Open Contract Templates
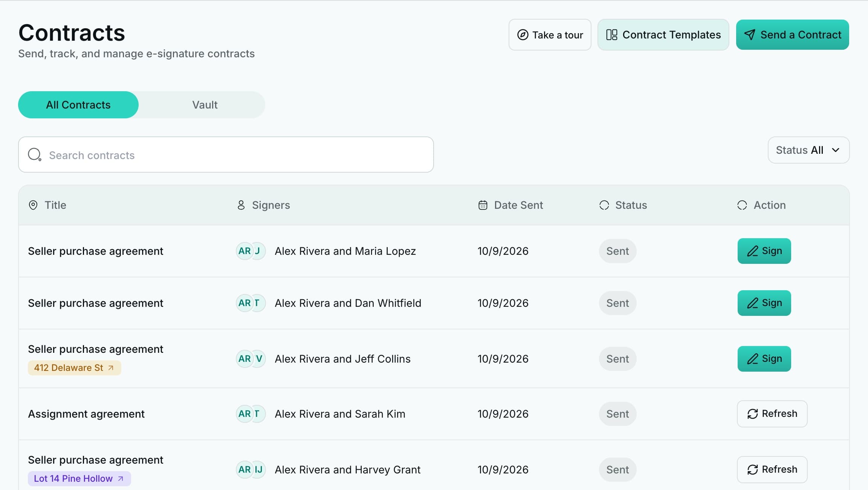The width and height of the screenshot is (868, 490). pos(663,35)
